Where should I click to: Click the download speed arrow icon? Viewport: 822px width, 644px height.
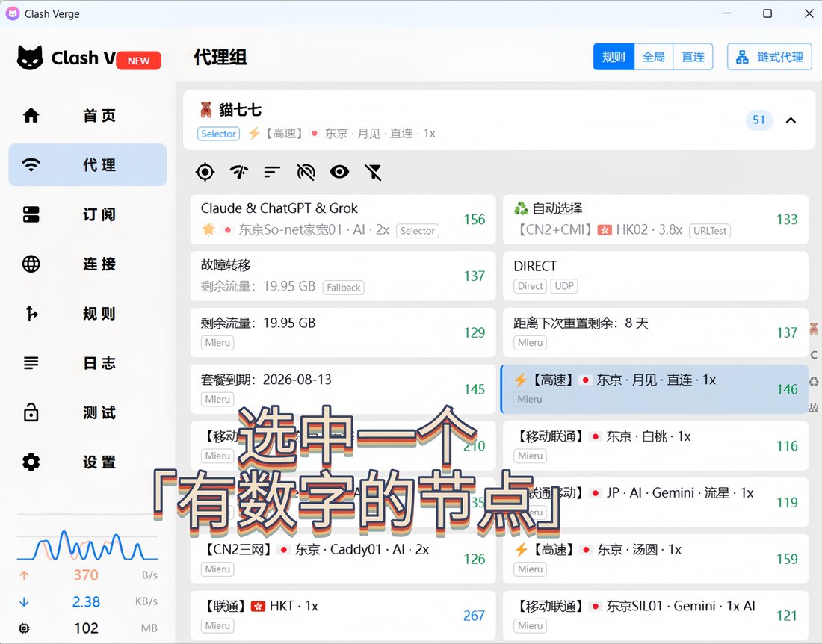click(x=24, y=601)
